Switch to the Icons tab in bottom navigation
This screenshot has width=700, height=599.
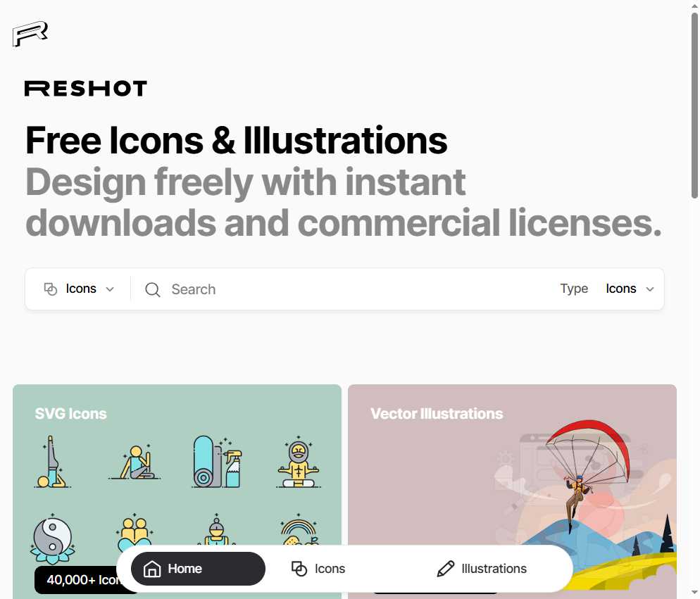[x=318, y=569]
